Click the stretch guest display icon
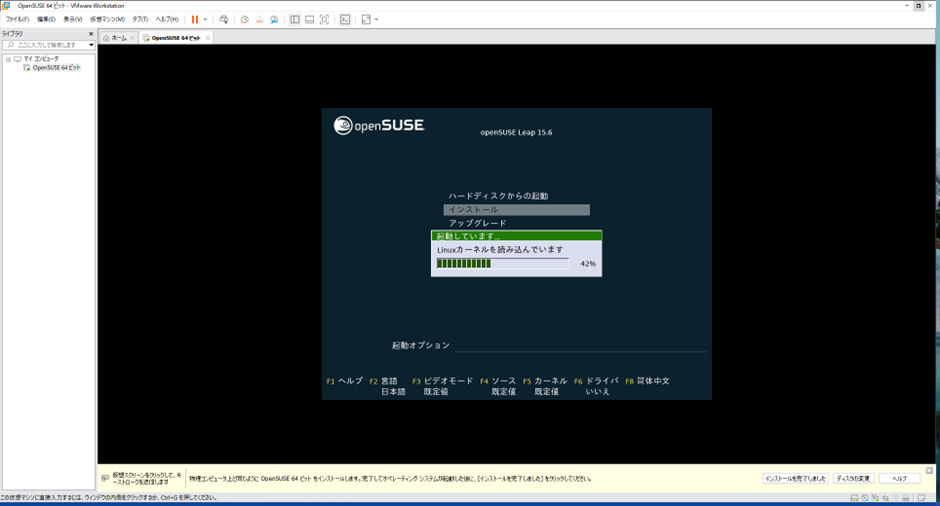Viewport: 940px width, 506px height. click(x=366, y=19)
